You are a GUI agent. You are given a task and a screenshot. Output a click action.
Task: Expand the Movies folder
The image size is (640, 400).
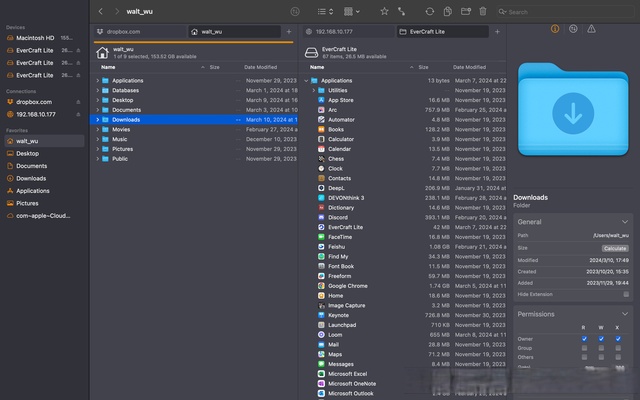click(x=98, y=129)
